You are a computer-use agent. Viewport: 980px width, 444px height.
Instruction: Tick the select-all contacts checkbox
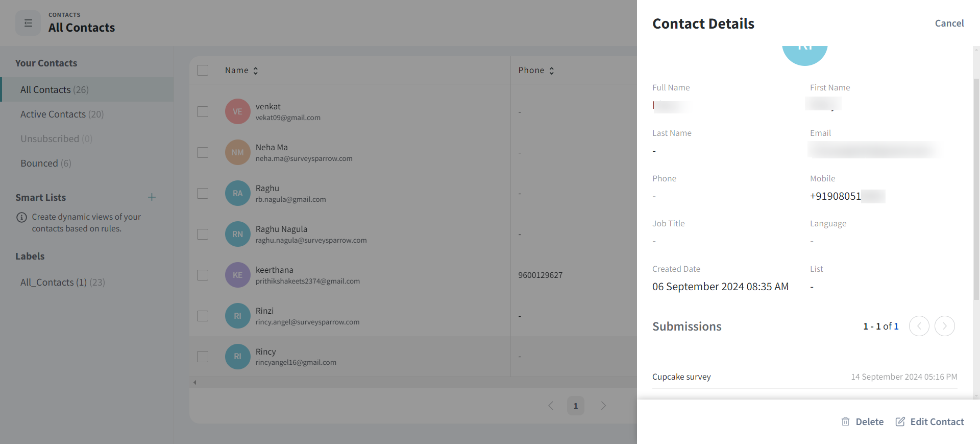[203, 70]
